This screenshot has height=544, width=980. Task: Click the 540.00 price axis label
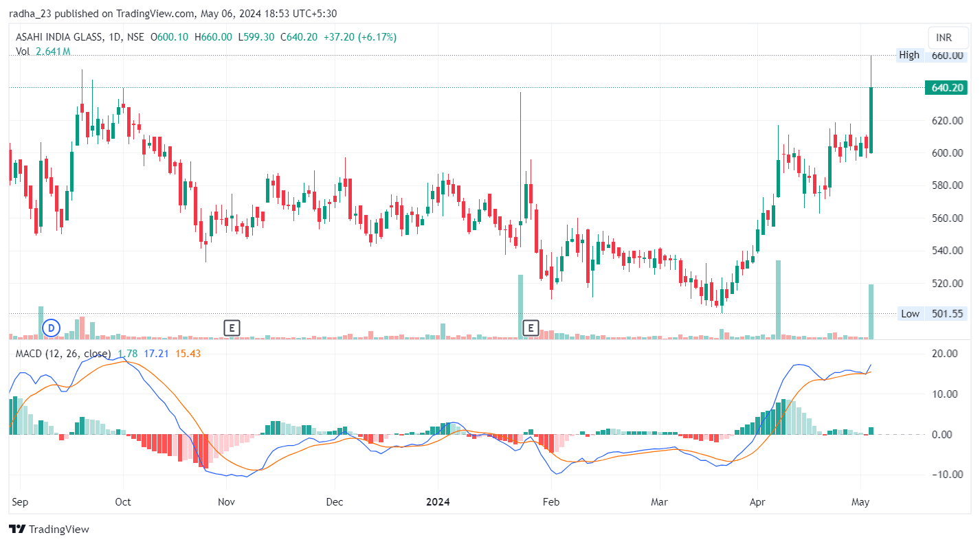[947, 251]
